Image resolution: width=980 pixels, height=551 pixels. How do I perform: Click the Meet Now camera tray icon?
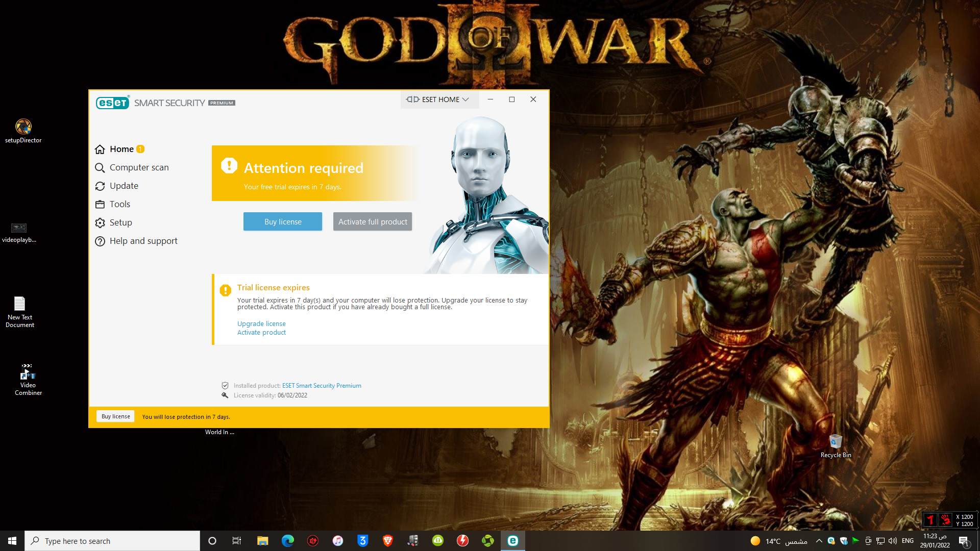pyautogui.click(x=868, y=541)
